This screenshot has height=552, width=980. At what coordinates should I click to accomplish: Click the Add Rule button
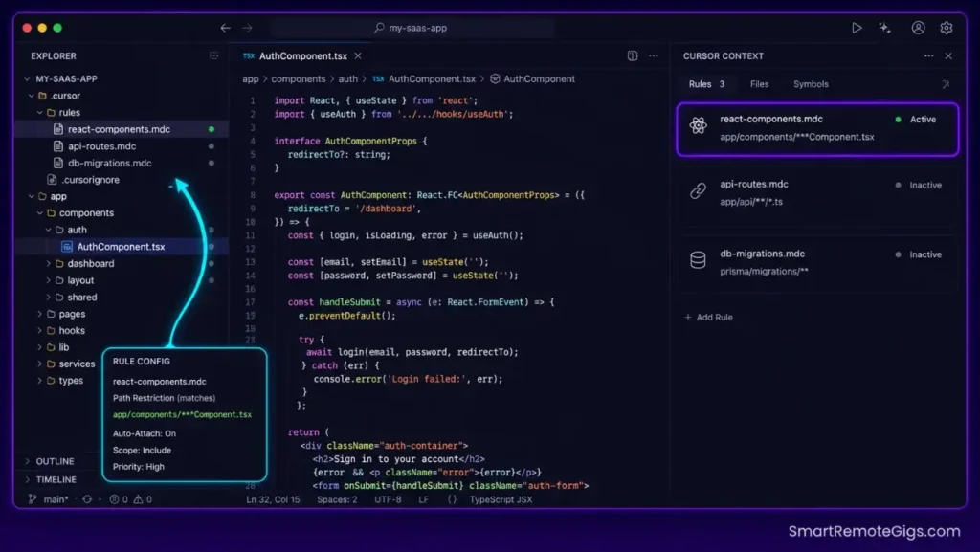click(x=709, y=318)
